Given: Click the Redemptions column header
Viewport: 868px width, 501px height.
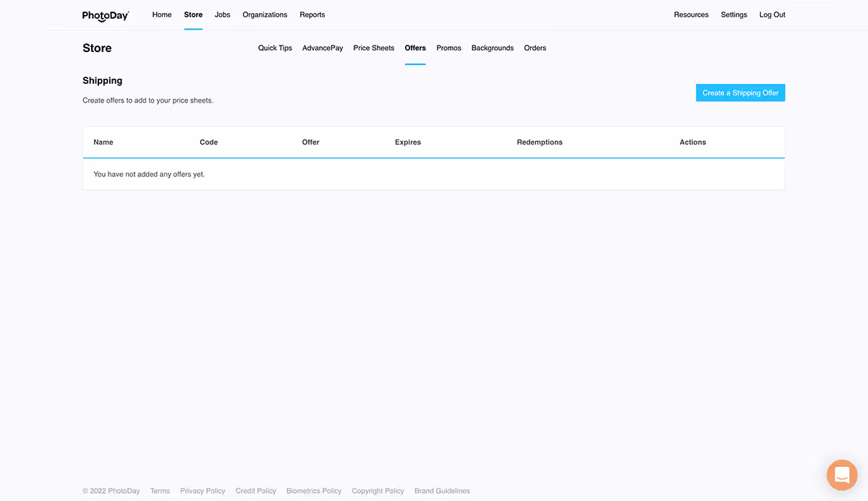Looking at the screenshot, I should [x=540, y=142].
